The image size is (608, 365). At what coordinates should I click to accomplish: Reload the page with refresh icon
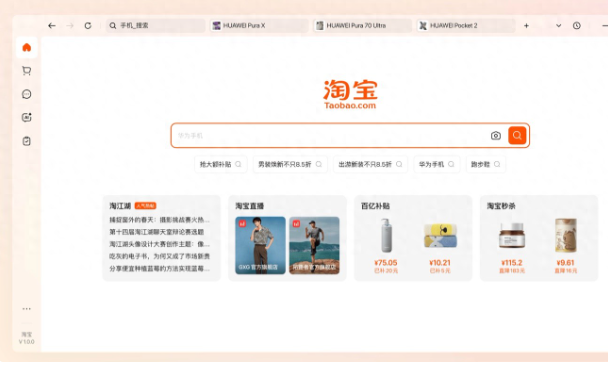88,26
